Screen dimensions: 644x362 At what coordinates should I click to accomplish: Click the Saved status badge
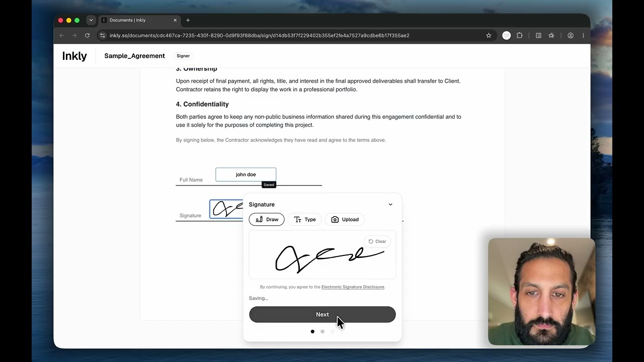269,185
